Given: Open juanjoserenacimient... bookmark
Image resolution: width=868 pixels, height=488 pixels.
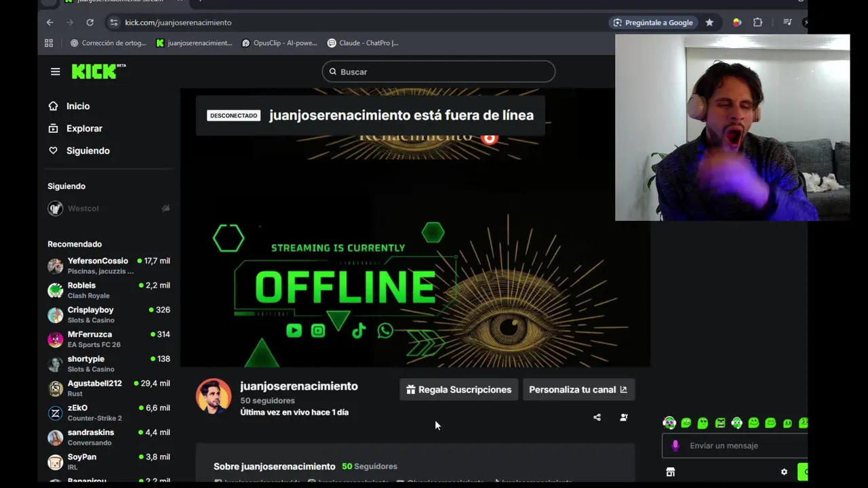Looking at the screenshot, I should (194, 43).
